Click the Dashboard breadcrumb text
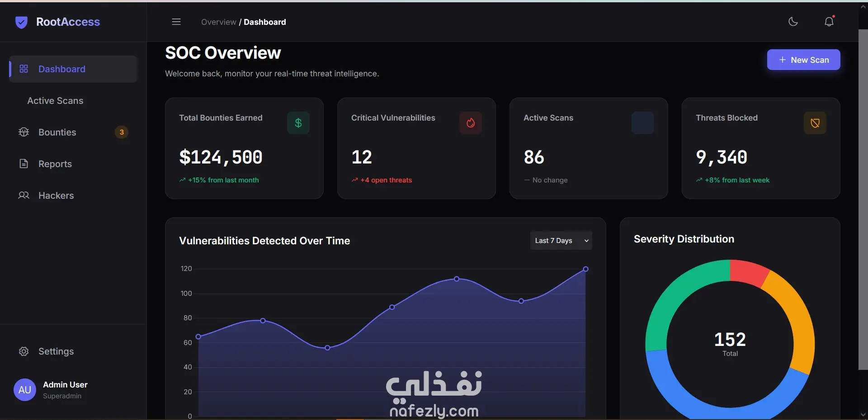 265,22
